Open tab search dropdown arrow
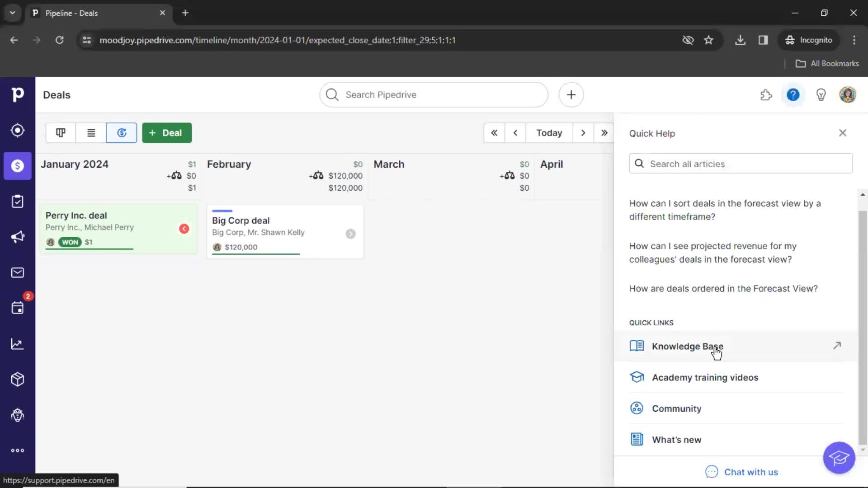The image size is (868, 488). [x=13, y=13]
